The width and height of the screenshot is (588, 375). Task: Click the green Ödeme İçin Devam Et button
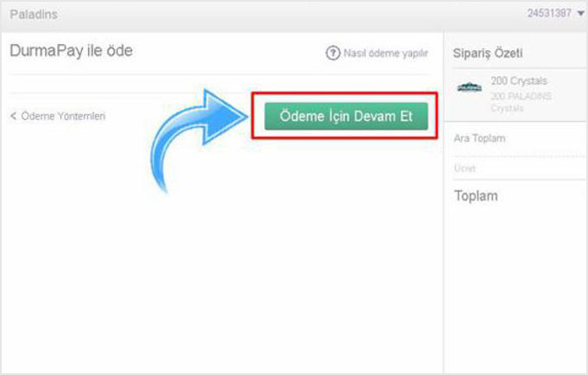[345, 116]
